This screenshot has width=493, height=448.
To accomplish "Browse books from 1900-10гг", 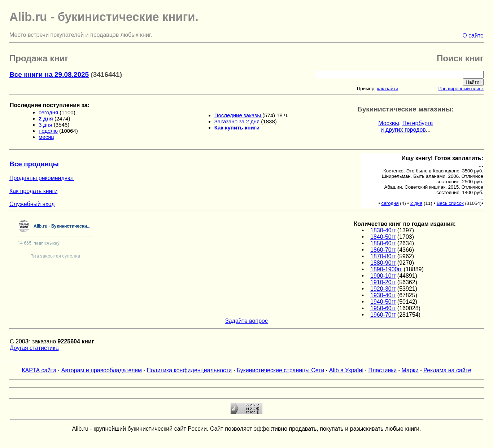I will pos(383,276).
